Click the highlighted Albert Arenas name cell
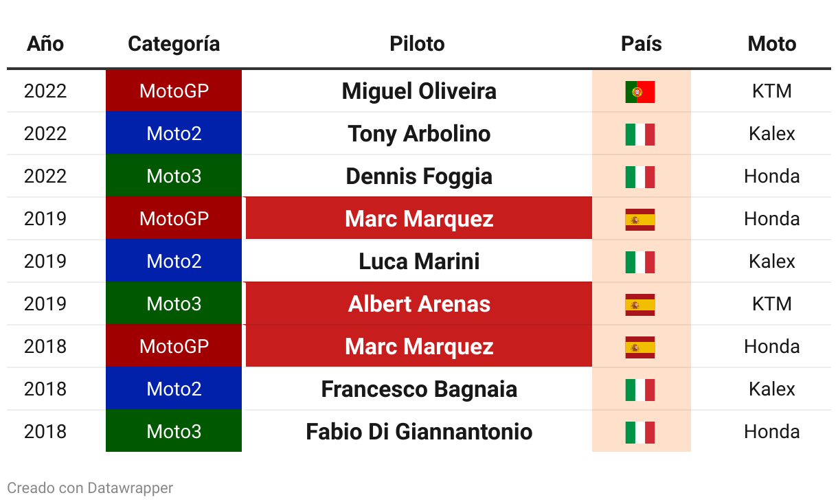 pos(419,304)
